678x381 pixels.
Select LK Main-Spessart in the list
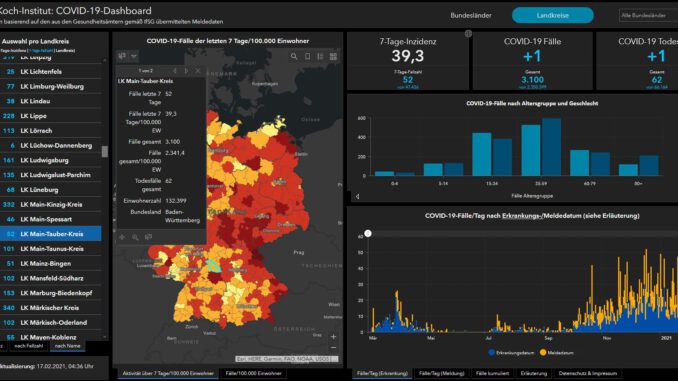51,219
